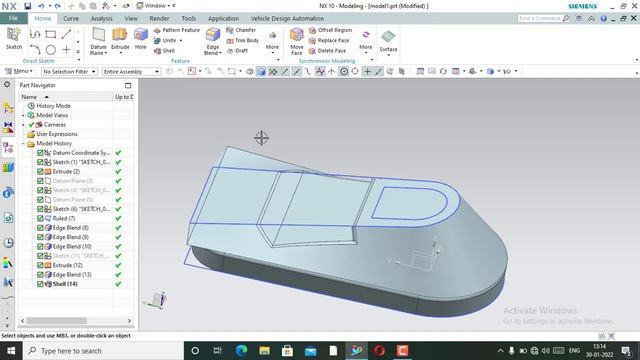Select the Offset Region tool
Viewport: 640px width, 360px height.
[330, 30]
